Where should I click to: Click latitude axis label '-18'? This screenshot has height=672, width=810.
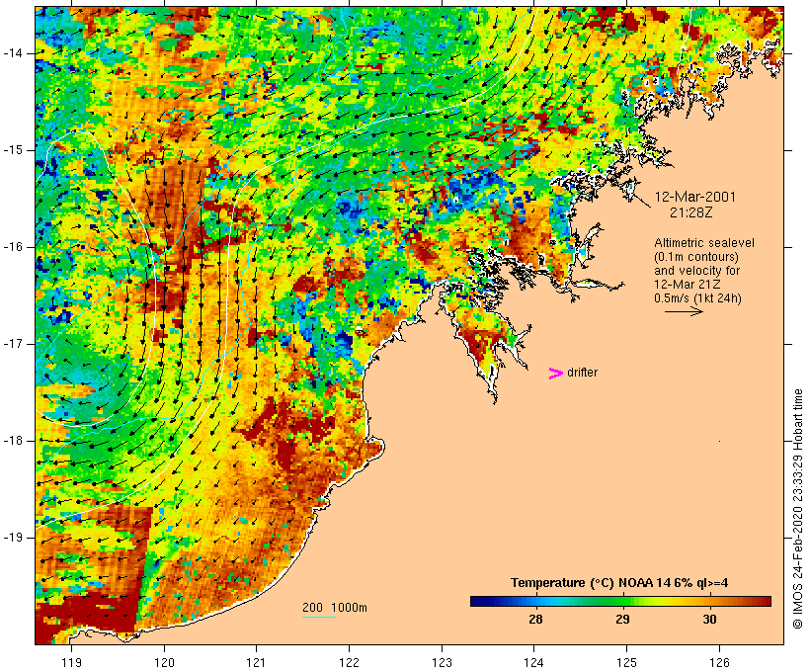pyautogui.click(x=13, y=441)
